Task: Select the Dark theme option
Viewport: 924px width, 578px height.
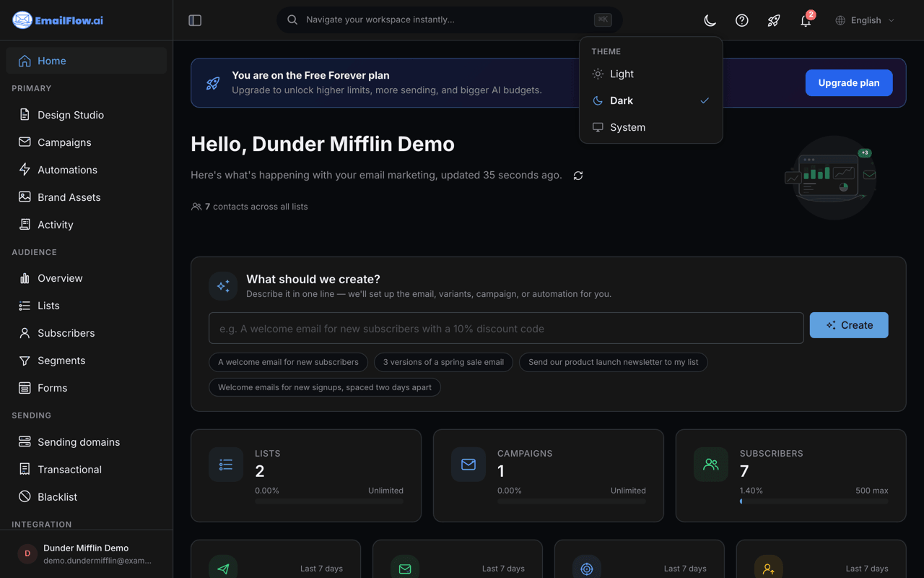Action: pyautogui.click(x=651, y=100)
